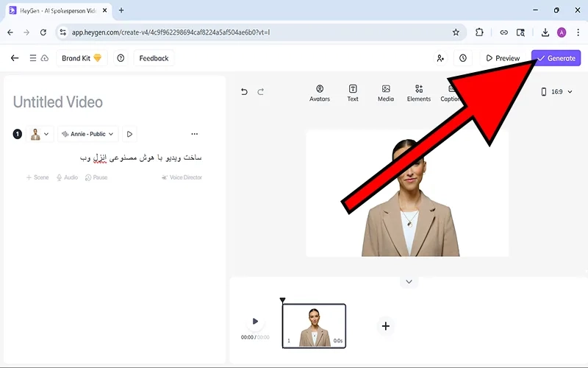Open the Avatars panel

point(320,93)
